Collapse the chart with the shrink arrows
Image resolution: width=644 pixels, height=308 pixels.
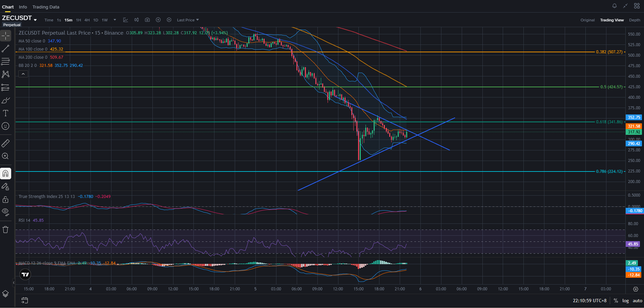click(x=625, y=6)
